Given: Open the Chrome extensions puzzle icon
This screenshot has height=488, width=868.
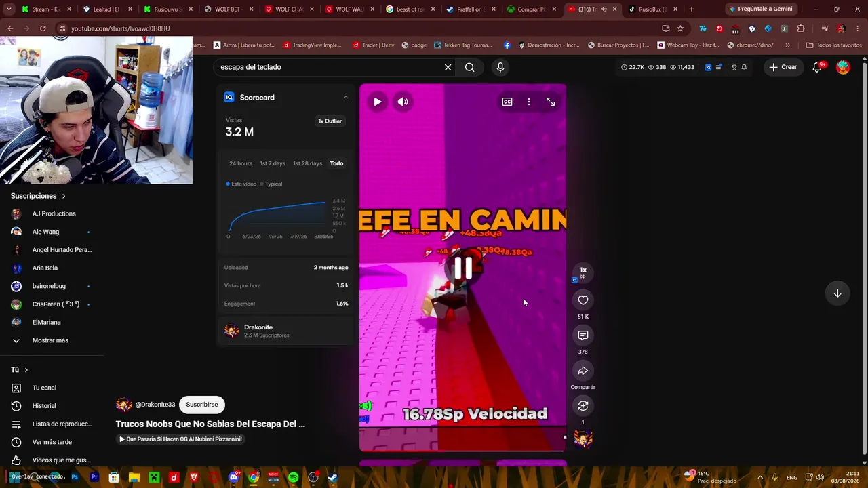Looking at the screenshot, I should click(801, 28).
